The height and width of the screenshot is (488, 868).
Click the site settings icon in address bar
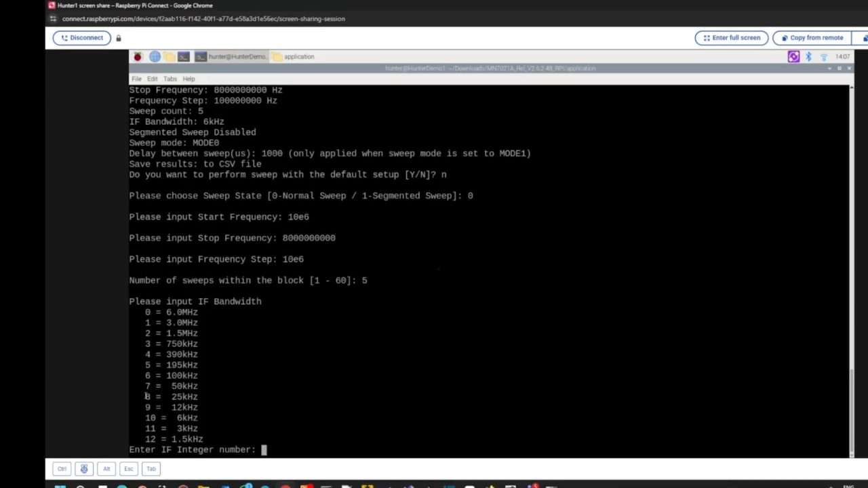coord(53,19)
